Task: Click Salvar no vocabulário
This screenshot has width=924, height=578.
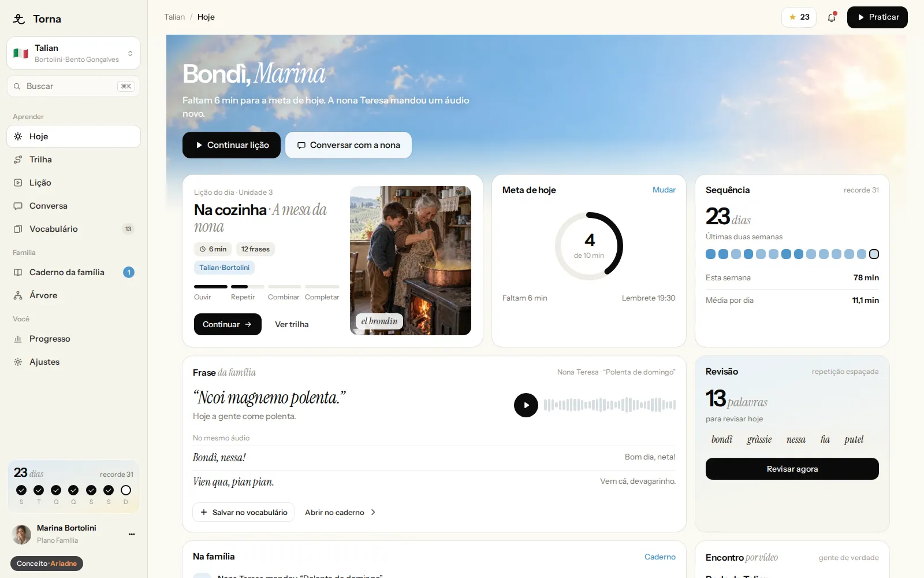Action: coord(244,512)
